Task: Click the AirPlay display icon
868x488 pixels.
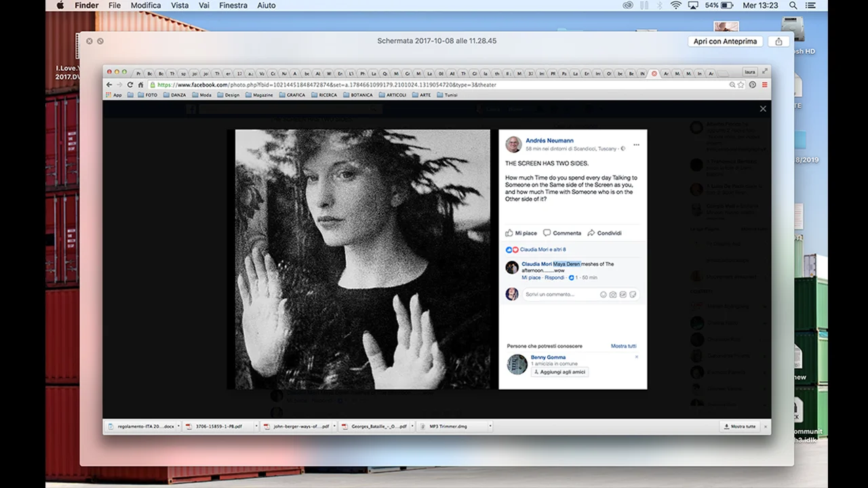Action: pyautogui.click(x=693, y=5)
